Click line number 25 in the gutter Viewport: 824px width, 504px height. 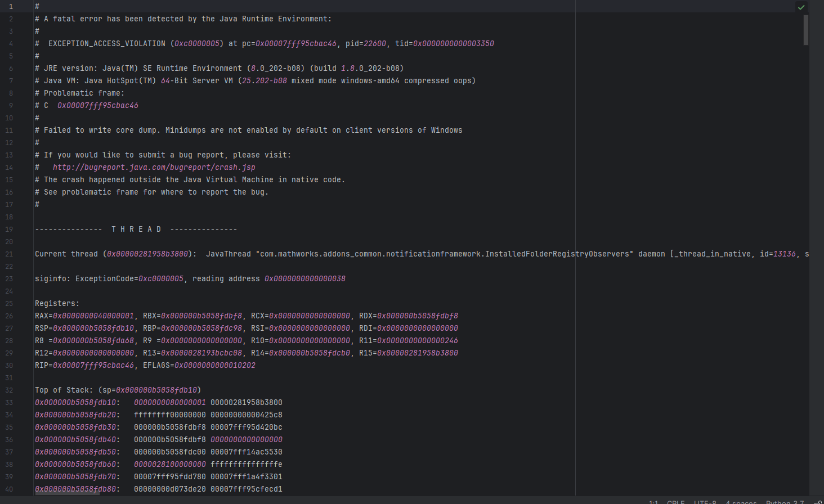(9, 303)
